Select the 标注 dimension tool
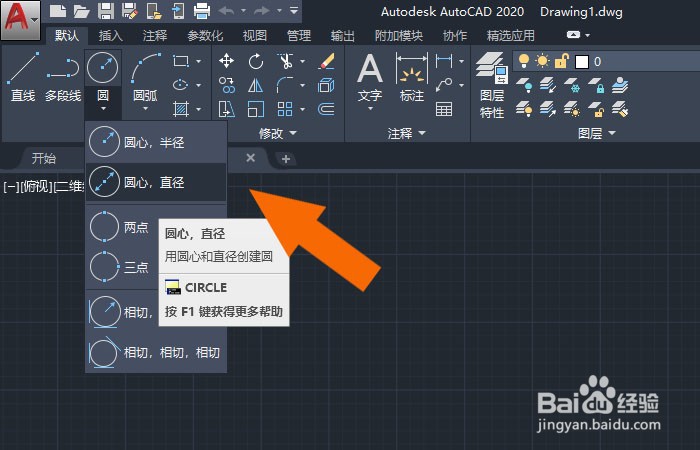700x450 pixels. pos(412,77)
